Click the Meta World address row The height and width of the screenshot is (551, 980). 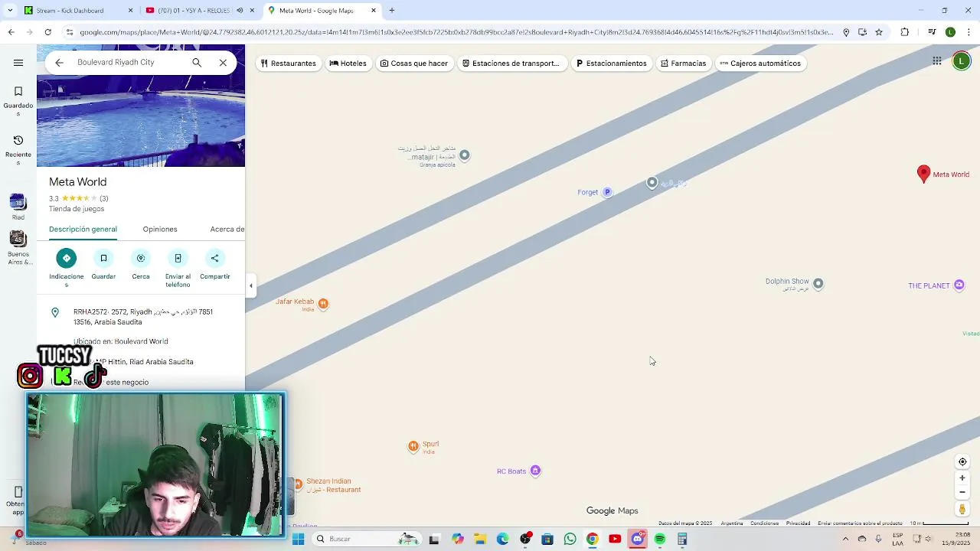(x=141, y=317)
